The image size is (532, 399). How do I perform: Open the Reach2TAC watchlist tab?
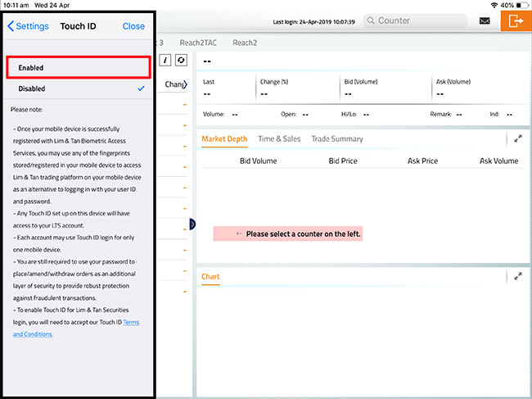coord(197,42)
